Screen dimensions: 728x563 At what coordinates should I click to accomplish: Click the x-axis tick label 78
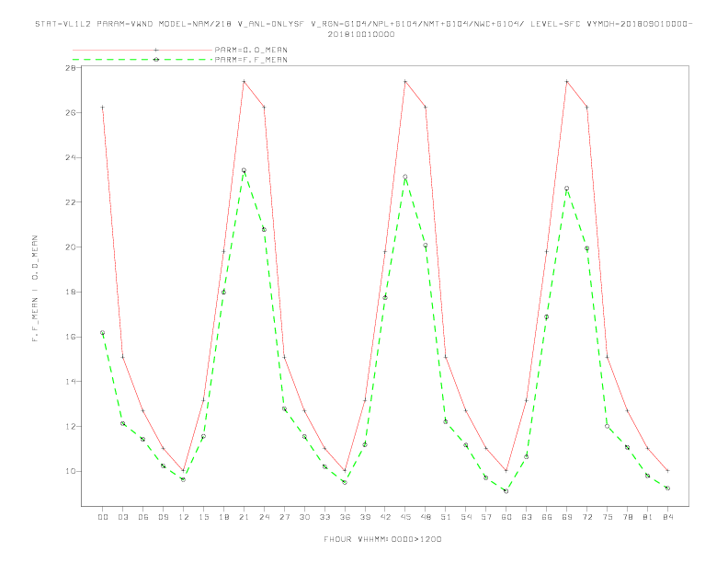[x=627, y=517]
